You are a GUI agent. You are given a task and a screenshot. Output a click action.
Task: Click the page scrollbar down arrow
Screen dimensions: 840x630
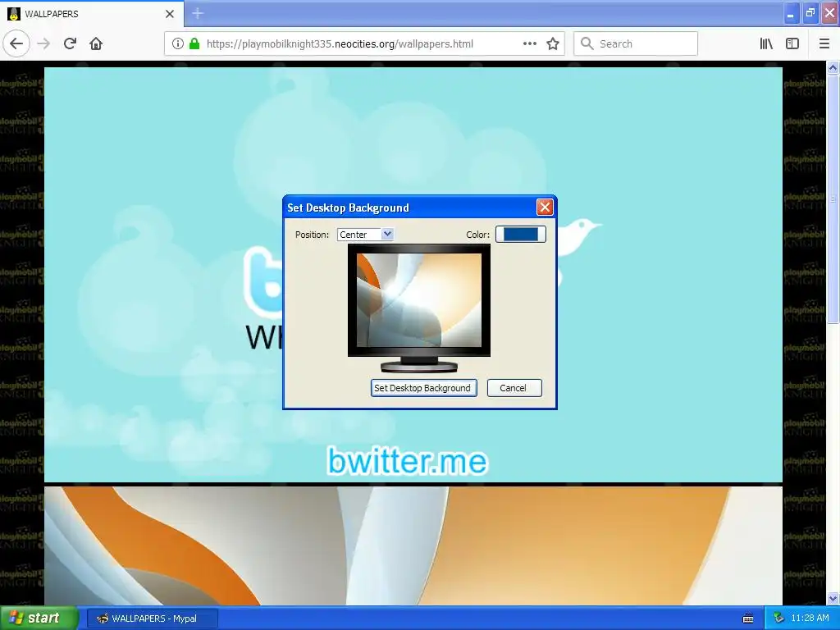[833, 598]
